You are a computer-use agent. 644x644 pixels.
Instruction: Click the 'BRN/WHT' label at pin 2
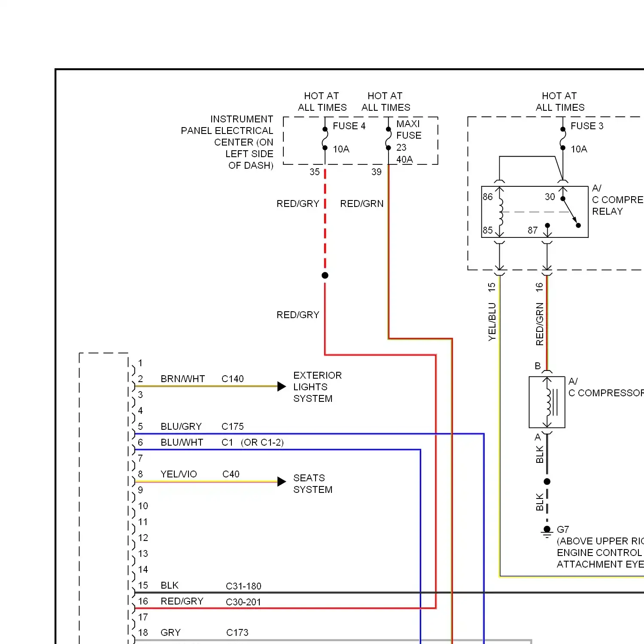pos(183,379)
